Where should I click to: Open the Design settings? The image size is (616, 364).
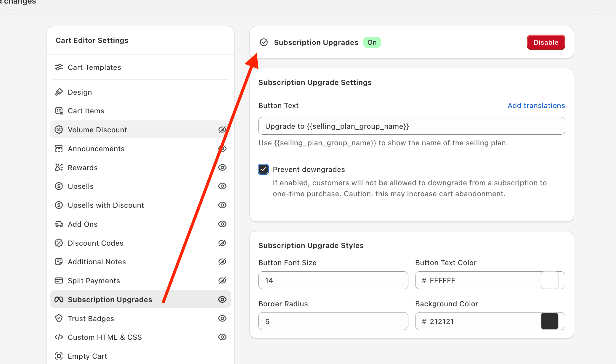[141, 92]
